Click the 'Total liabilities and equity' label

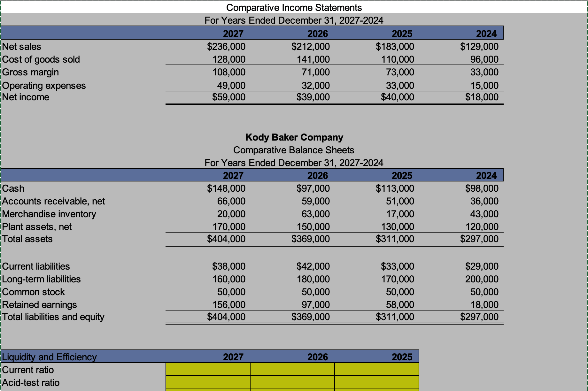(x=53, y=317)
